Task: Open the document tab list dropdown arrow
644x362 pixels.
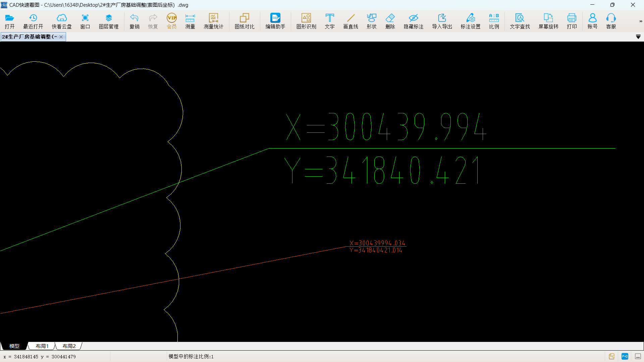Action: pyautogui.click(x=638, y=37)
